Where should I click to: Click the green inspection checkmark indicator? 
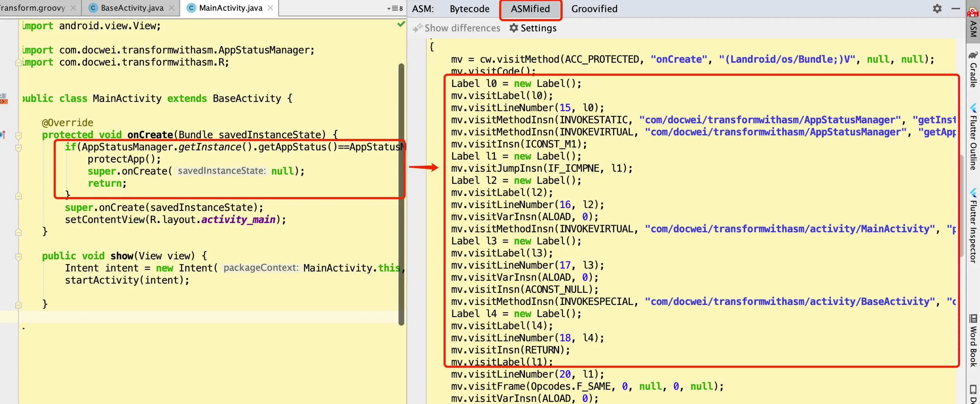coord(401,24)
